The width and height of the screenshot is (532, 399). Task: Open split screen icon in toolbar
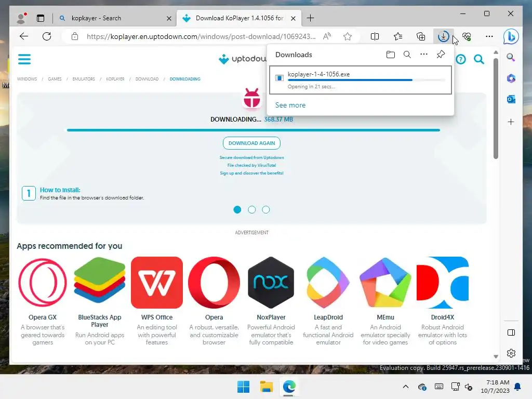tap(375, 36)
